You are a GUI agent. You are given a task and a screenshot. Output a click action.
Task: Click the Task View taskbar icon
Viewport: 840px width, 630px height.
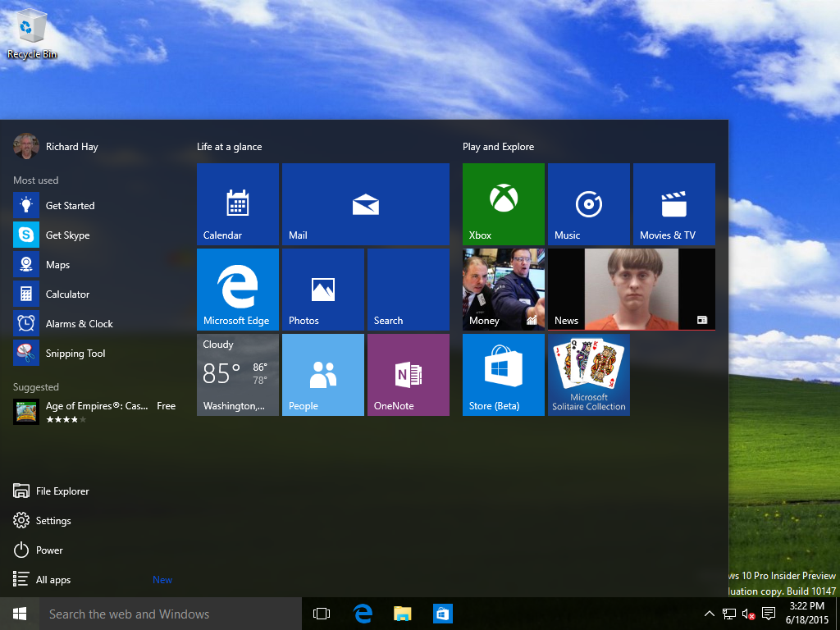[x=322, y=614]
